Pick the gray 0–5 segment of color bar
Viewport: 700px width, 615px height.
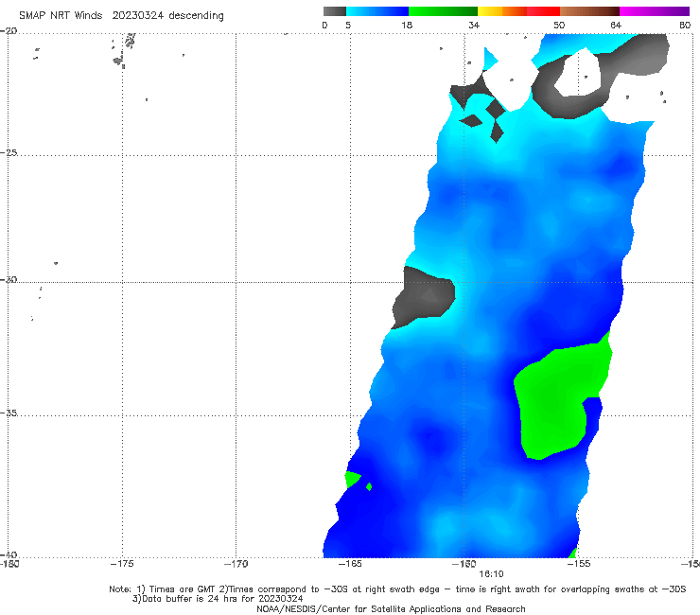[334, 11]
